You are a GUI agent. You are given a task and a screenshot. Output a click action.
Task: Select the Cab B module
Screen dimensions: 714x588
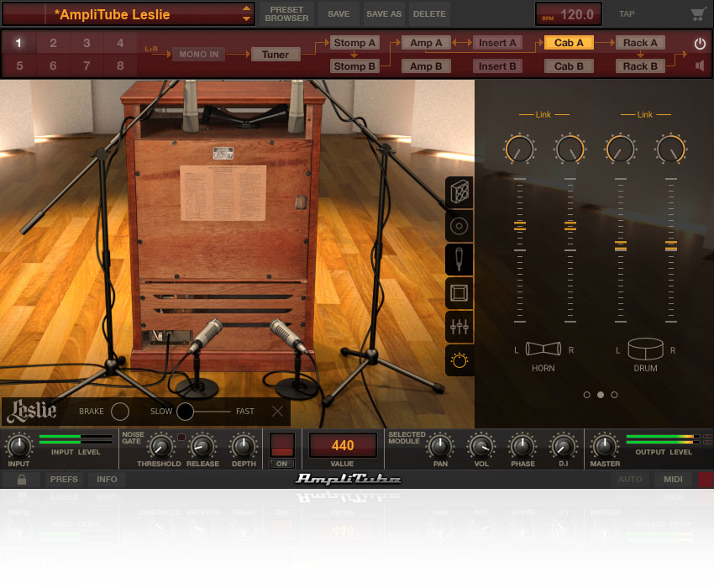coord(569,66)
